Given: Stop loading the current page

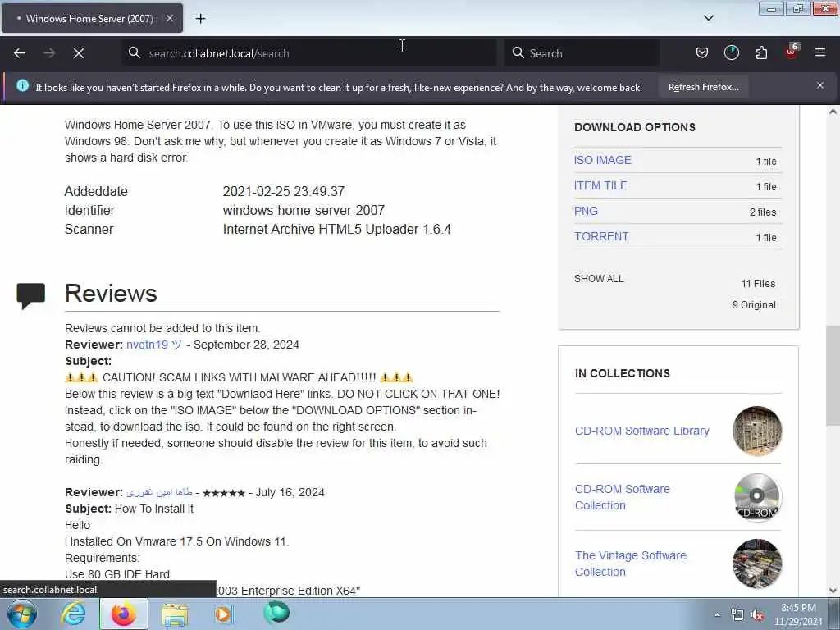Looking at the screenshot, I should tap(79, 53).
